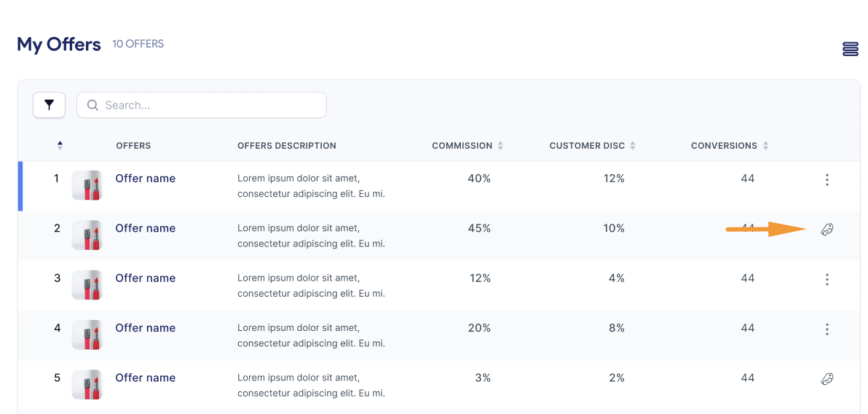
Task: Open the Offer name link in row 3
Action: click(x=145, y=278)
